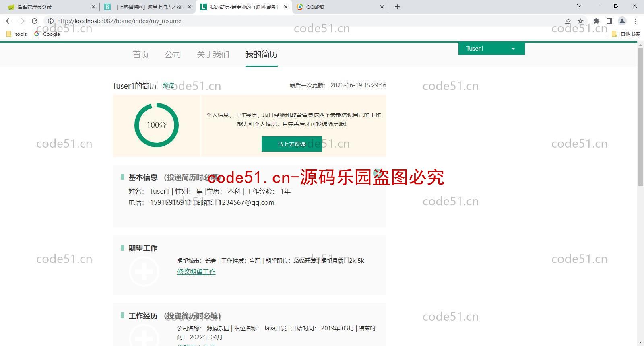Viewport: 644px width, 346px height.
Task: Click the 预览 resume preview link
Action: coord(168,85)
